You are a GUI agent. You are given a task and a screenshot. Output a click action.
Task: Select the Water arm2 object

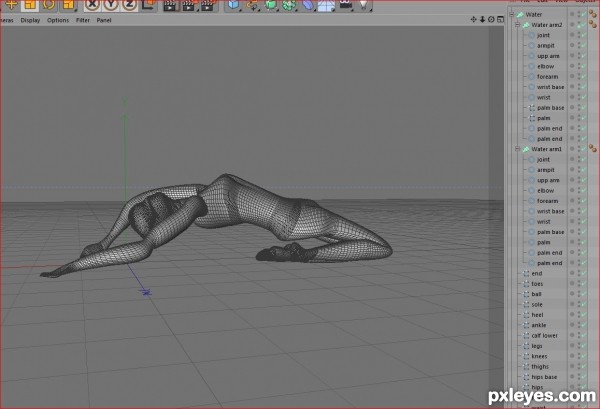546,25
